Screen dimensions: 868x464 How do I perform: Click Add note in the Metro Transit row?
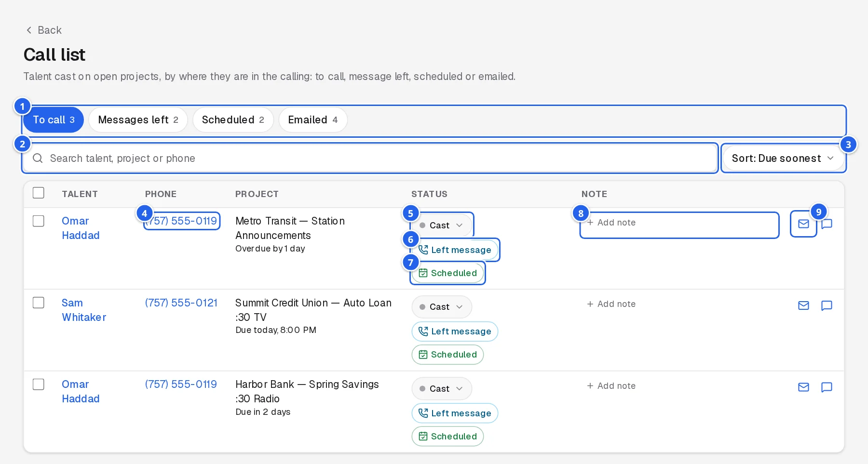click(x=679, y=223)
